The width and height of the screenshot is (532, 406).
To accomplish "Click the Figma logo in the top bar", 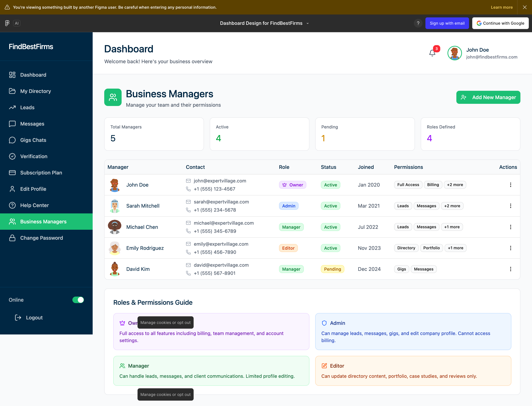I will (x=7, y=23).
